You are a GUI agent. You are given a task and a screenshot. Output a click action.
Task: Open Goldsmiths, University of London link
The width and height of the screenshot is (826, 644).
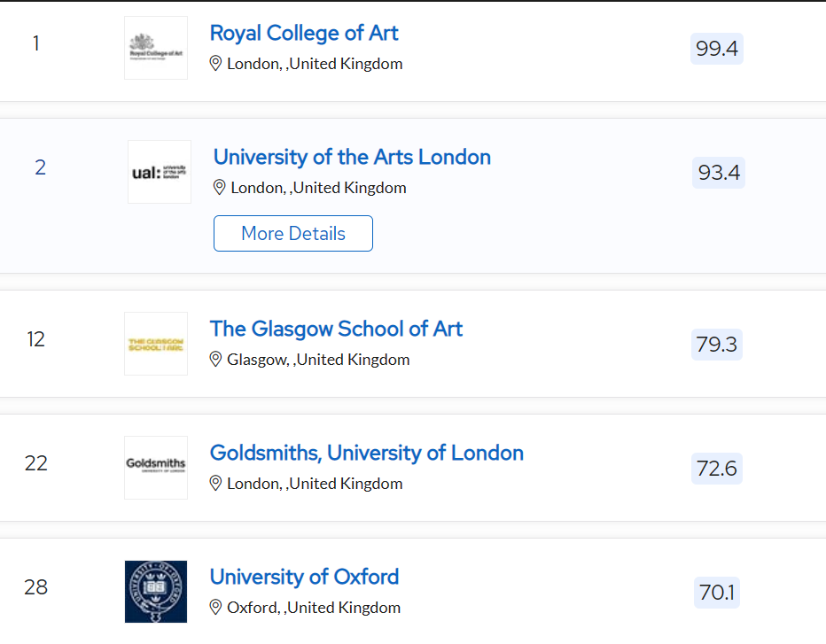click(x=367, y=453)
